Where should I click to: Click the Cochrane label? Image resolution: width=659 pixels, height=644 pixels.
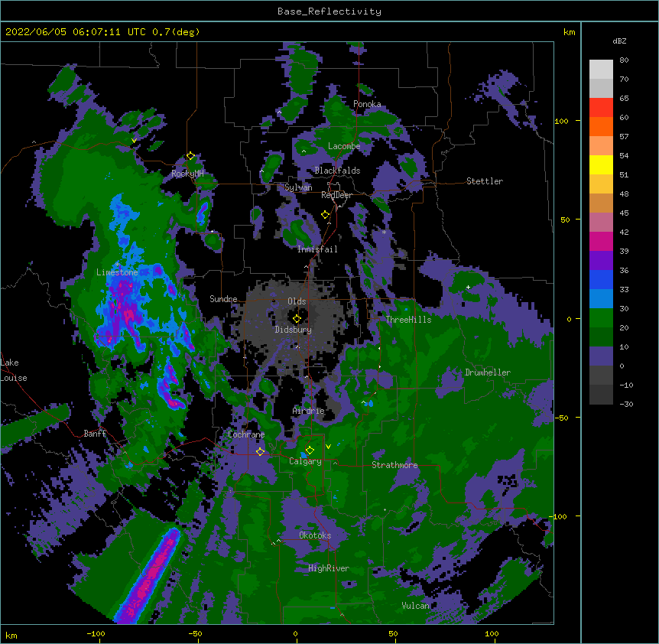click(x=246, y=434)
